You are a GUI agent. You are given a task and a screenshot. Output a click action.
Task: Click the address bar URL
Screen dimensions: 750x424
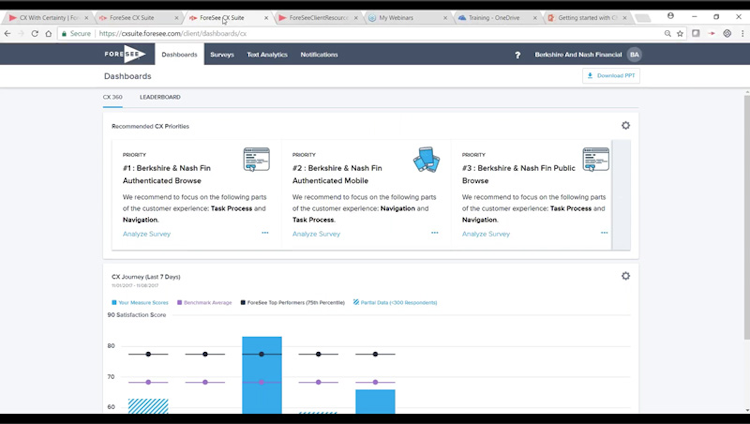point(173,33)
